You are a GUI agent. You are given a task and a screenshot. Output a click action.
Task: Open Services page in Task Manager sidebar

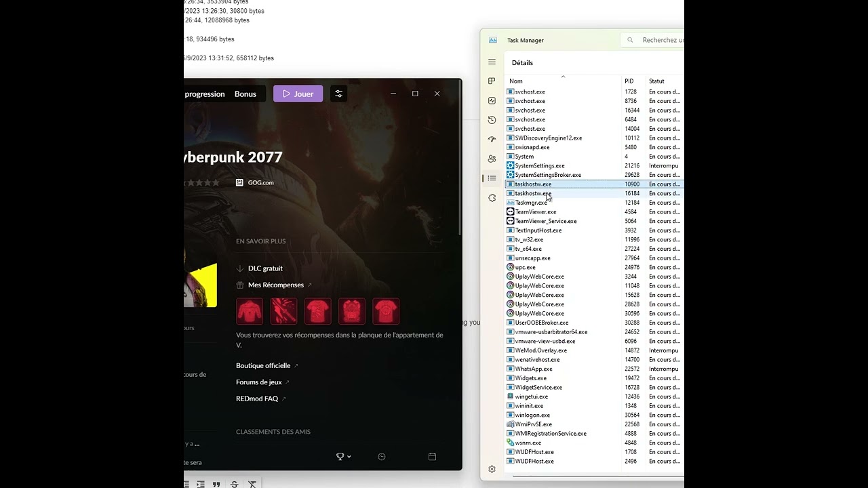point(492,198)
